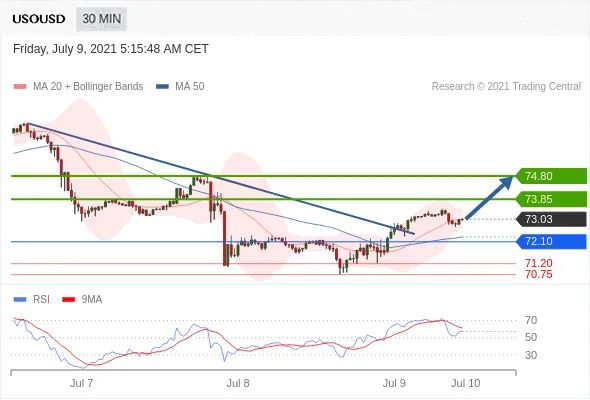Toggle the MA 50 legend label
This screenshot has width=590, height=400.
(190, 87)
